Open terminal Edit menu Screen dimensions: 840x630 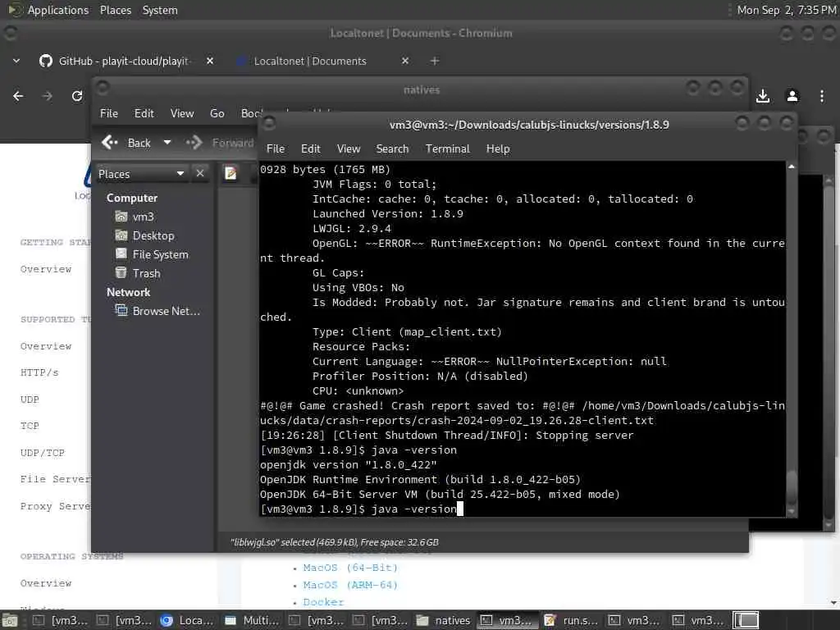[x=310, y=149]
